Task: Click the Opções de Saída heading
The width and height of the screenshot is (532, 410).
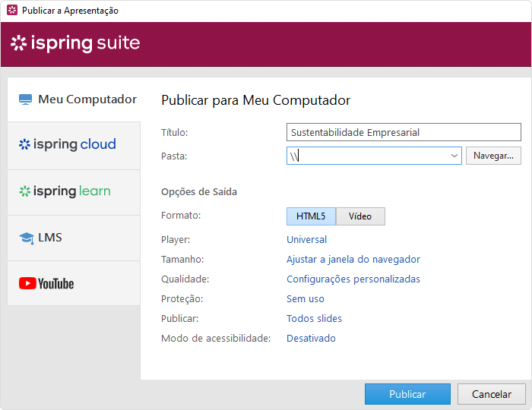Action: (x=199, y=192)
